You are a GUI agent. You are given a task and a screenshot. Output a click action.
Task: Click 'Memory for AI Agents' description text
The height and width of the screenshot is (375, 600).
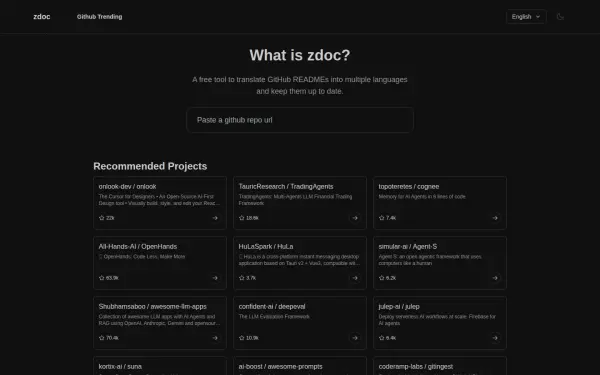click(x=422, y=197)
